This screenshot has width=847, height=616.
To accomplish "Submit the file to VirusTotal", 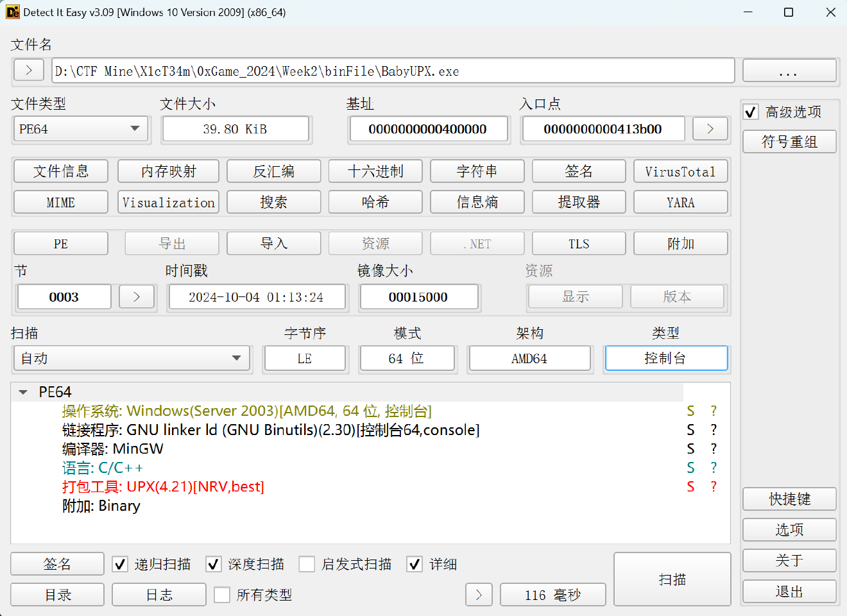I will click(x=681, y=171).
